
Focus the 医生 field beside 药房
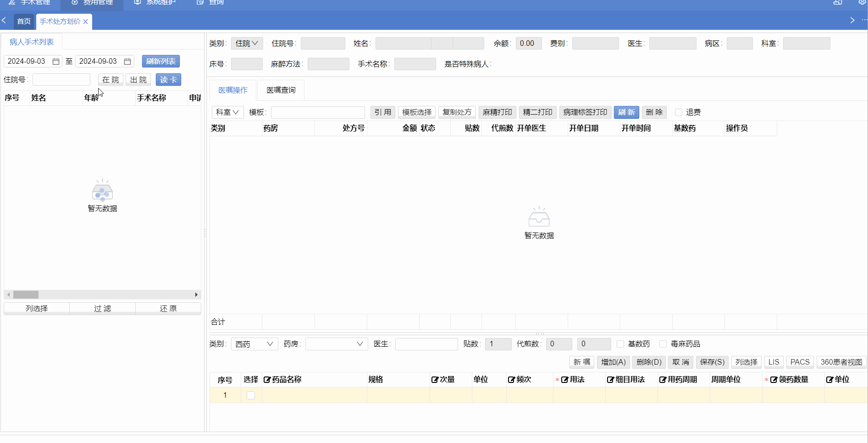(426, 344)
